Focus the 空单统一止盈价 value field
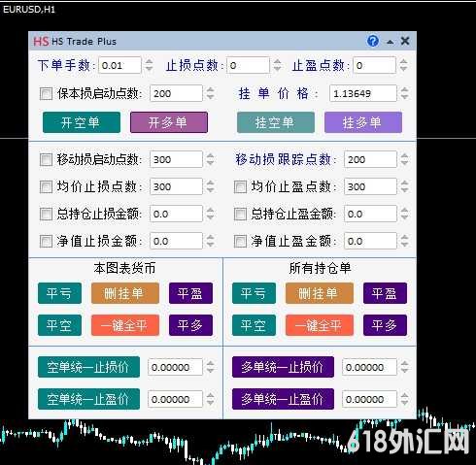 pyautogui.click(x=175, y=399)
